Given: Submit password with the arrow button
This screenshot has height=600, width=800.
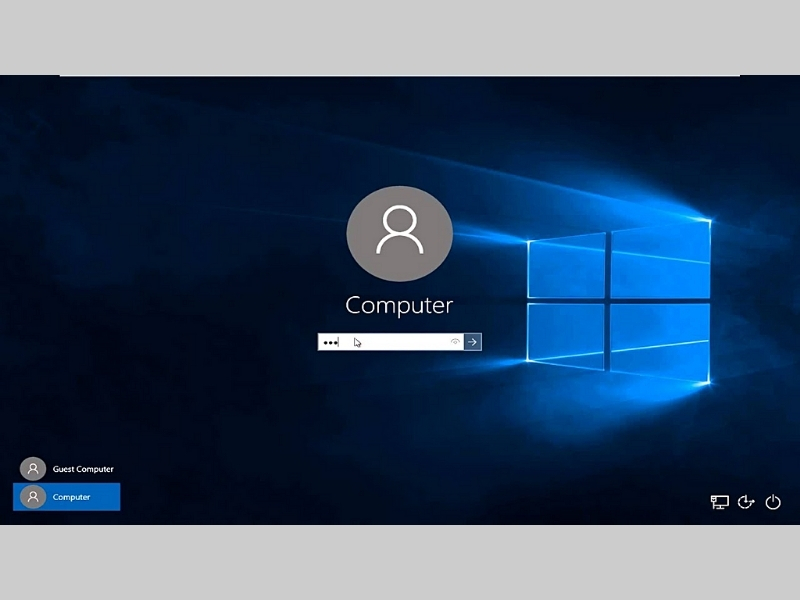Looking at the screenshot, I should pos(472,342).
